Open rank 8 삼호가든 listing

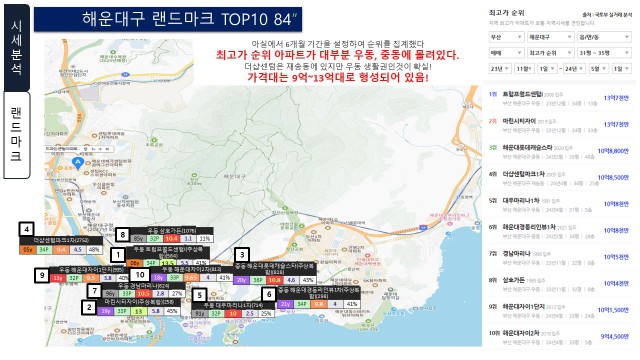(x=559, y=284)
